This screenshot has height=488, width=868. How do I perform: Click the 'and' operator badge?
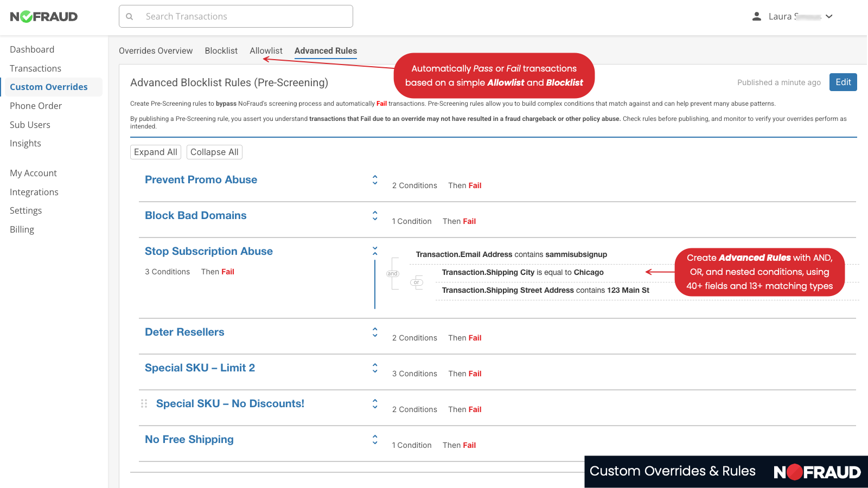[x=393, y=273]
